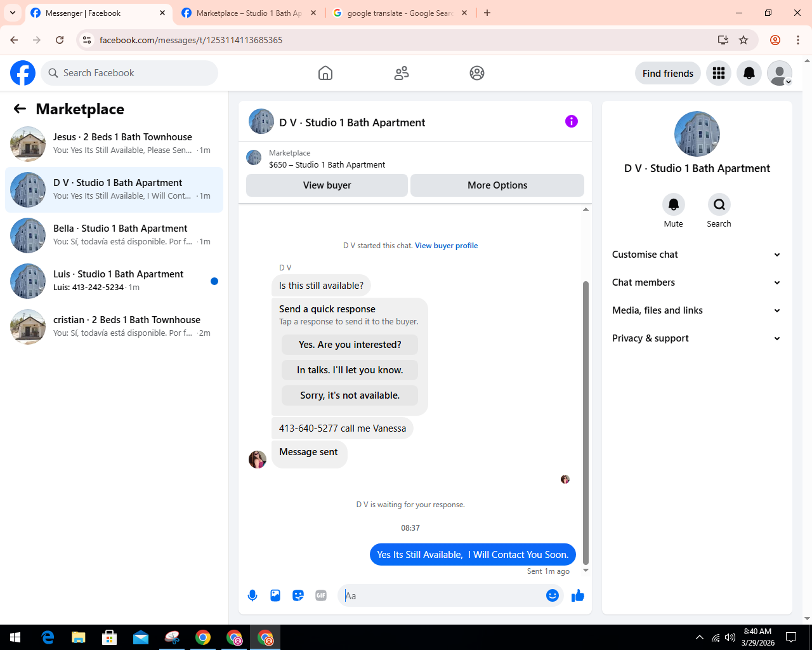This screenshot has width=812, height=650.
Task: Expand the Privacy & support section
Action: click(x=697, y=338)
